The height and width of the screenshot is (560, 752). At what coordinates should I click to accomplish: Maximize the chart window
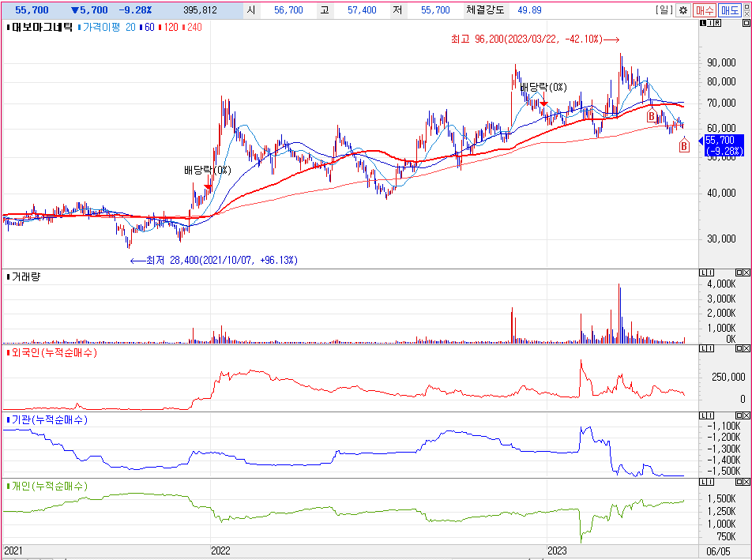[746, 6]
